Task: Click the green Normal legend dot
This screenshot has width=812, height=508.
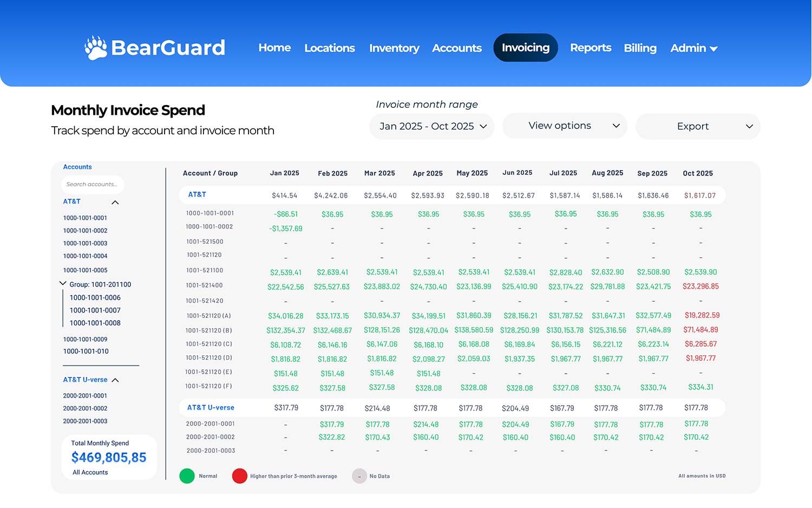Action: [x=187, y=476]
